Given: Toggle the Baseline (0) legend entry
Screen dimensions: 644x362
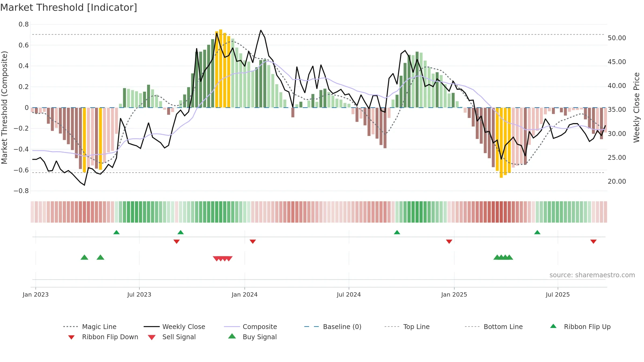Looking at the screenshot, I should (x=333, y=327).
